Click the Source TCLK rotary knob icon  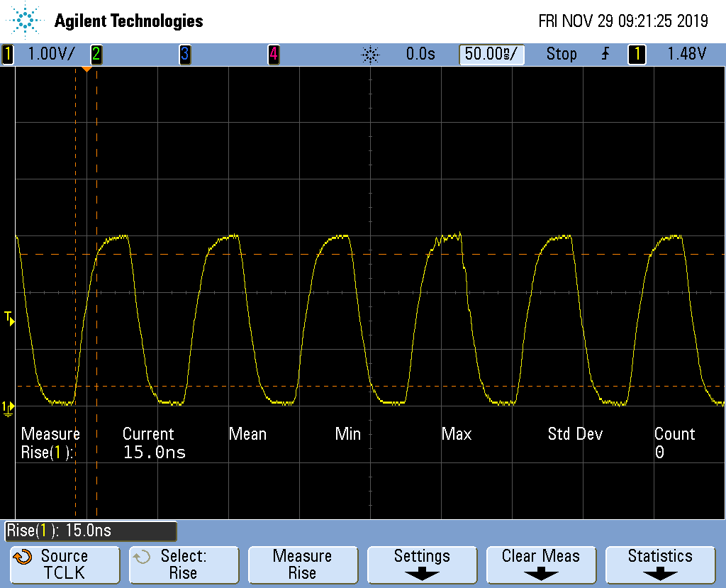pos(23,557)
